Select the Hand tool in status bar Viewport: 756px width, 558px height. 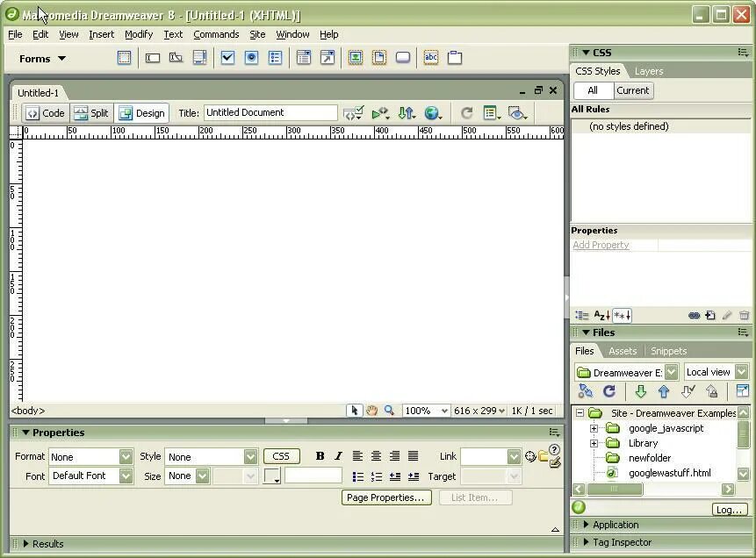pyautogui.click(x=371, y=411)
